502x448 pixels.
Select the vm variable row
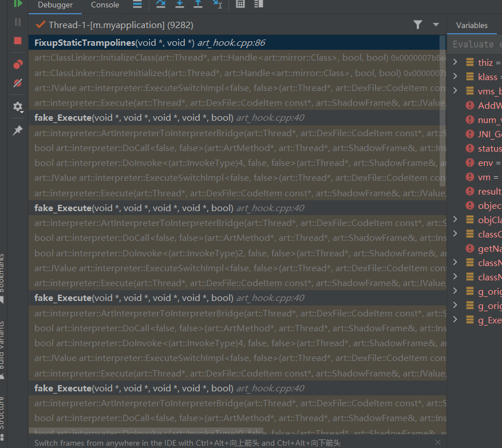[475, 177]
